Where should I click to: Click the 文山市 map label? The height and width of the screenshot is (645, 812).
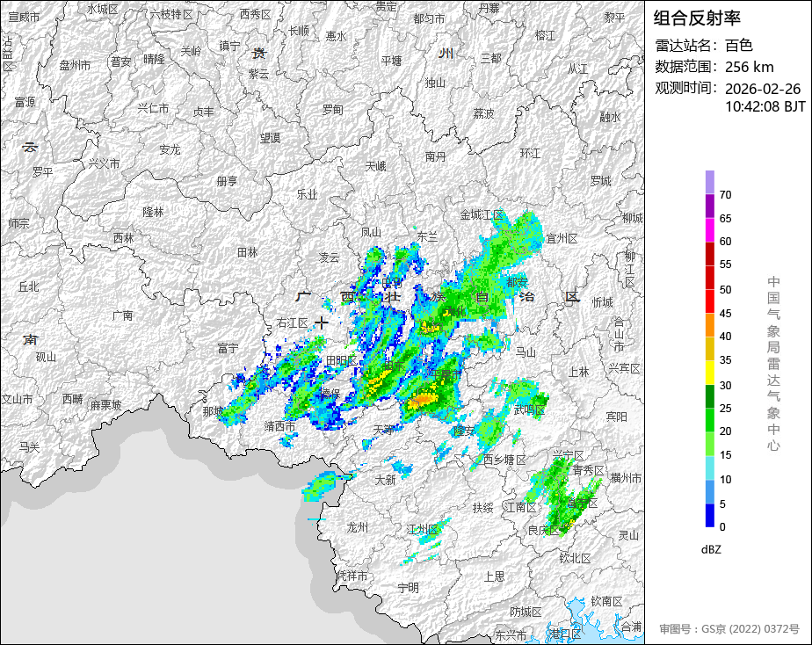click(x=17, y=399)
